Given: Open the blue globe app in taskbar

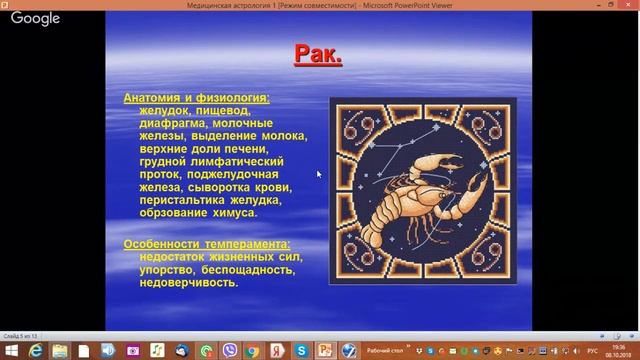Looking at the screenshot, I should pyautogui.click(x=349, y=351).
